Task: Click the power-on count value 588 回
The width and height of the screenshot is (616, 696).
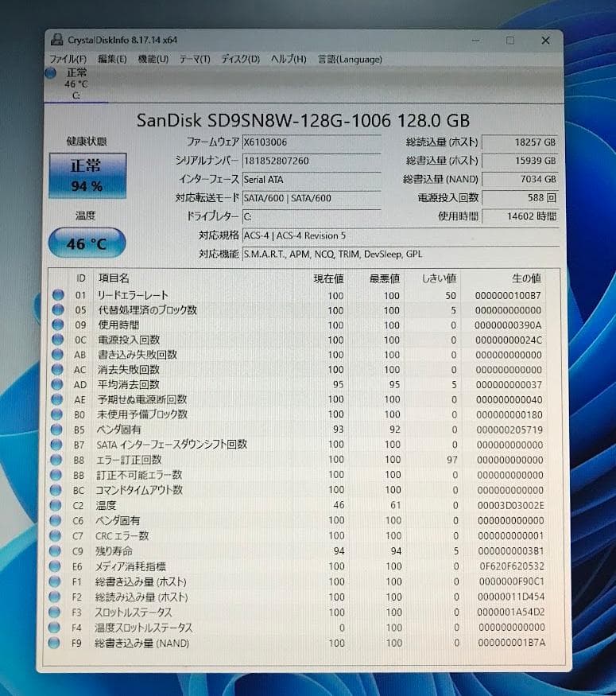Action: pyautogui.click(x=519, y=197)
